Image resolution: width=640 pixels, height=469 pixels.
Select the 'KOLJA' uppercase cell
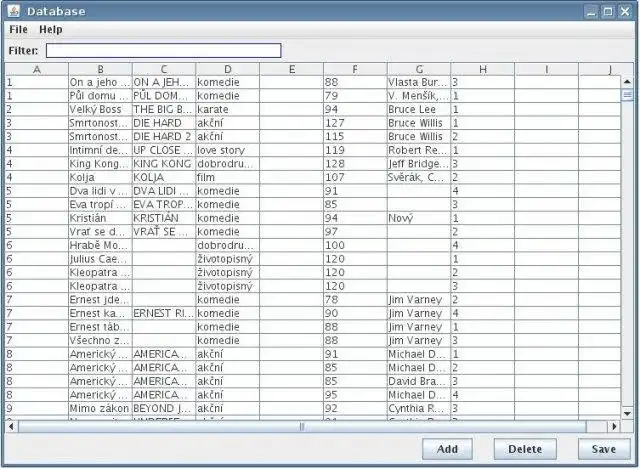coord(164,178)
